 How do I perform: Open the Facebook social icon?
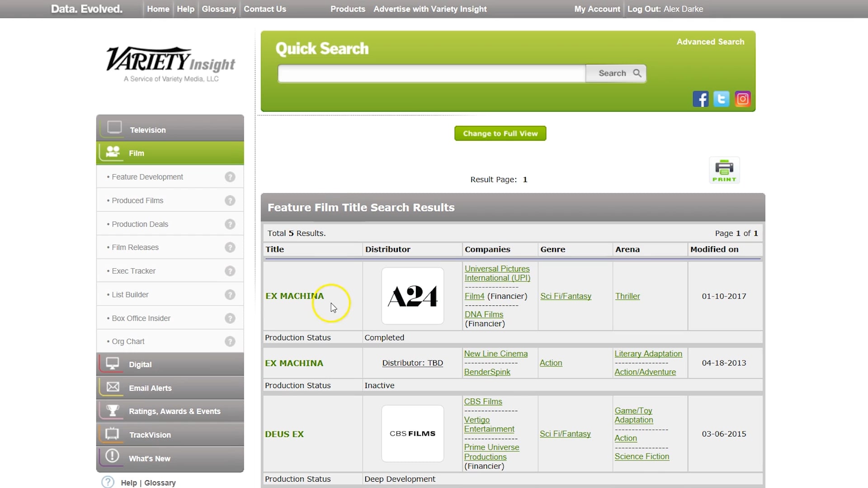tap(700, 99)
